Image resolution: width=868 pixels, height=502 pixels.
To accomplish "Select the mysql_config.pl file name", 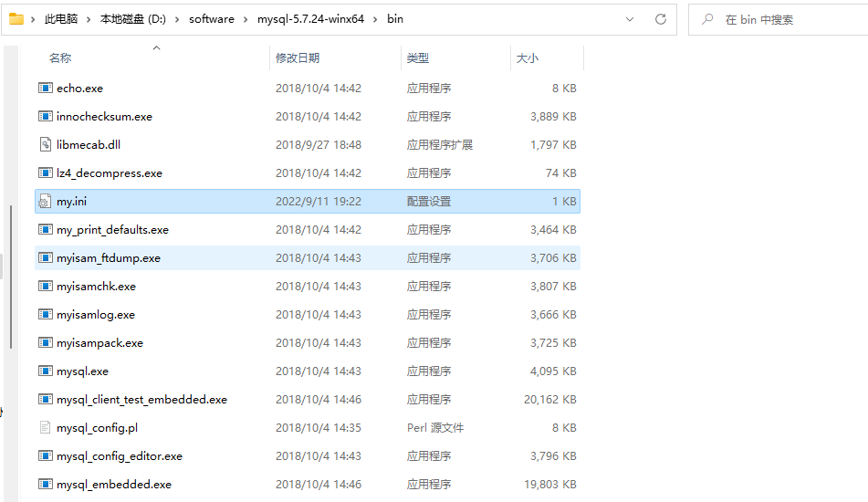I will tap(97, 427).
